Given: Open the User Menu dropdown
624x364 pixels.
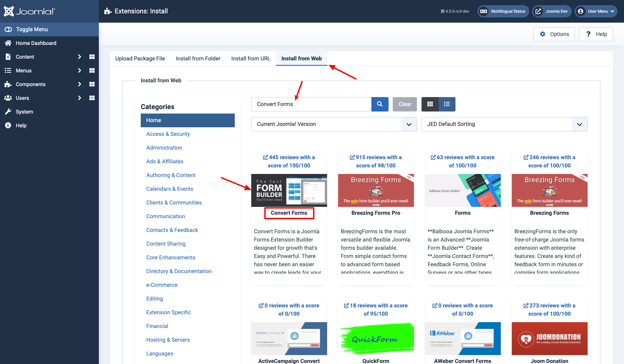Looking at the screenshot, I should click(x=596, y=11).
